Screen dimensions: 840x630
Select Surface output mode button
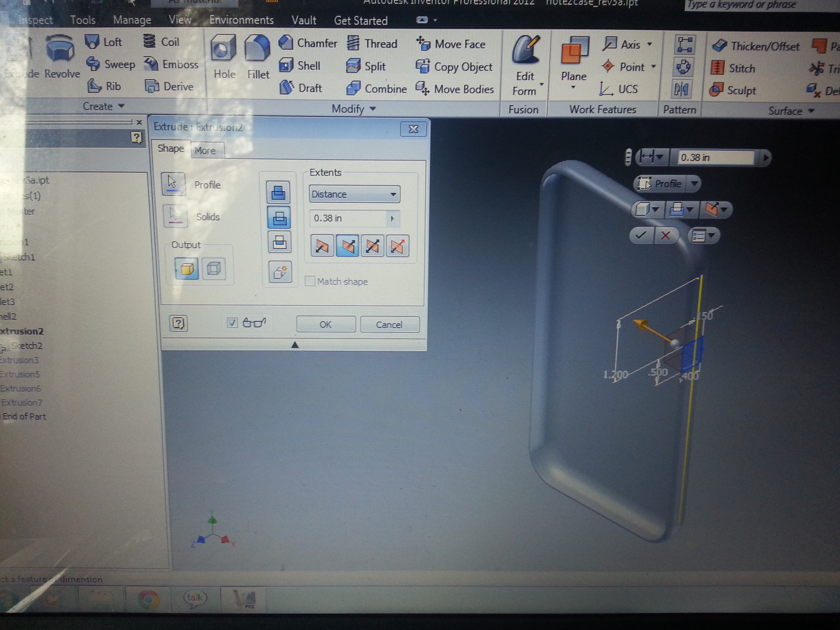(x=214, y=268)
